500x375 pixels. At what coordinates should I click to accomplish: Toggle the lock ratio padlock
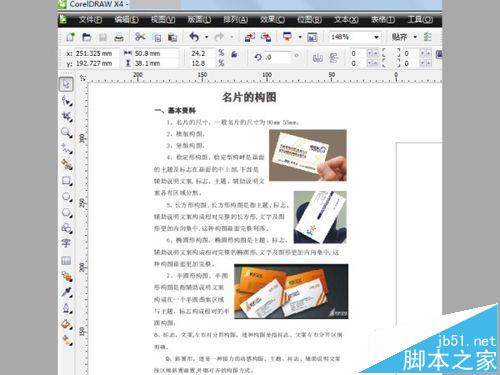tap(234, 54)
